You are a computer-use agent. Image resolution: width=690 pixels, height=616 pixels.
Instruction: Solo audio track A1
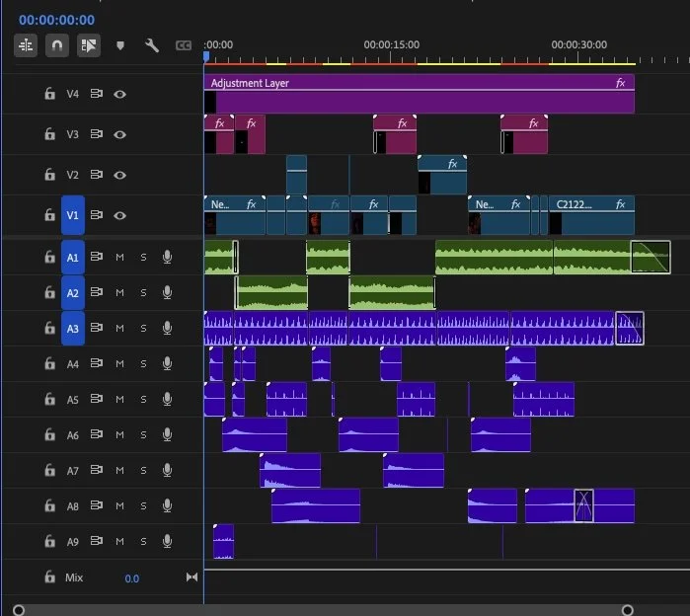[x=143, y=257]
